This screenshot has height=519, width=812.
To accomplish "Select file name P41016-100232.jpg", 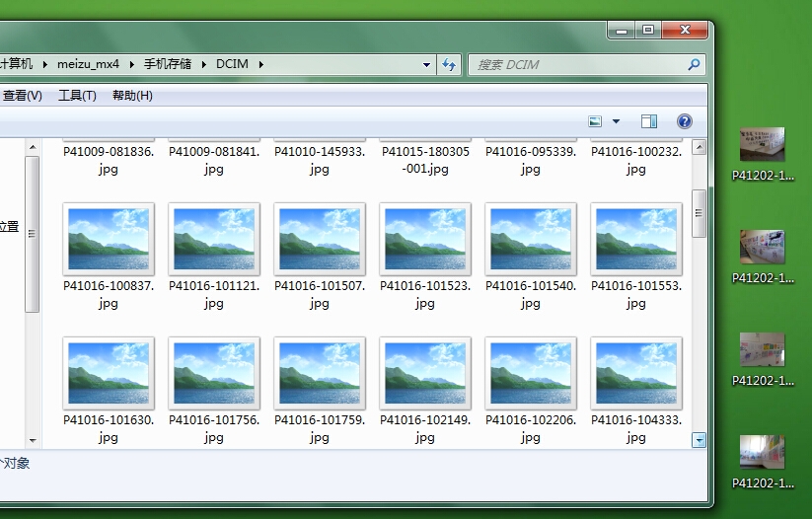I will click(636, 160).
